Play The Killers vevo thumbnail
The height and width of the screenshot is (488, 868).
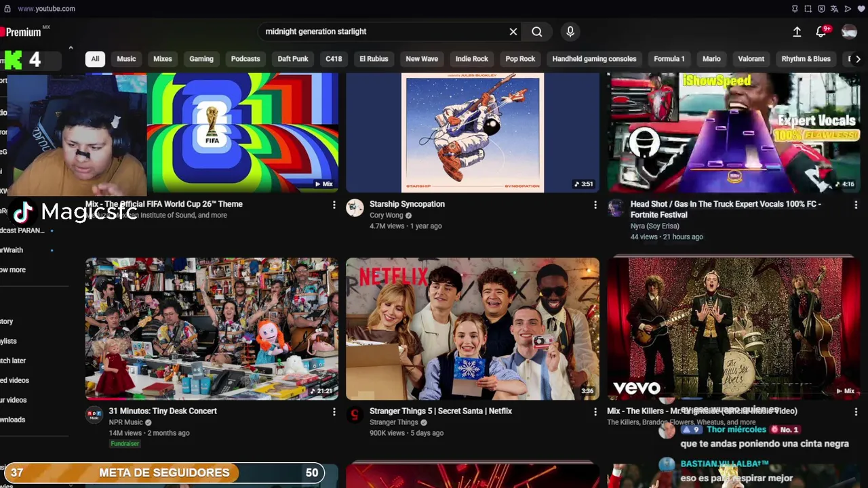tap(734, 329)
